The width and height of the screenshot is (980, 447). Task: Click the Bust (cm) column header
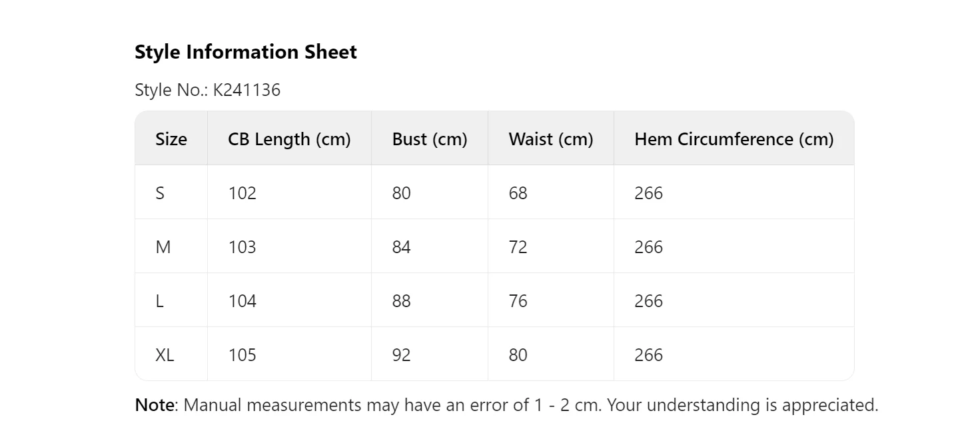[x=430, y=139]
